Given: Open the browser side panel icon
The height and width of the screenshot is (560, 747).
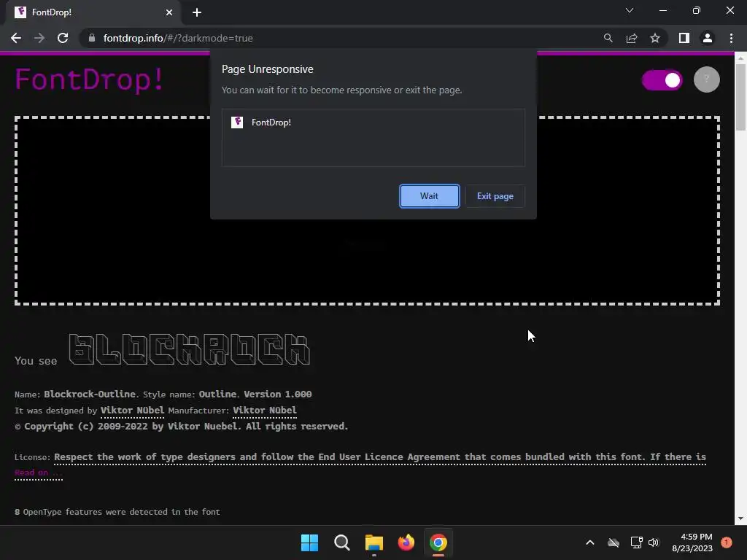Looking at the screenshot, I should click(684, 38).
